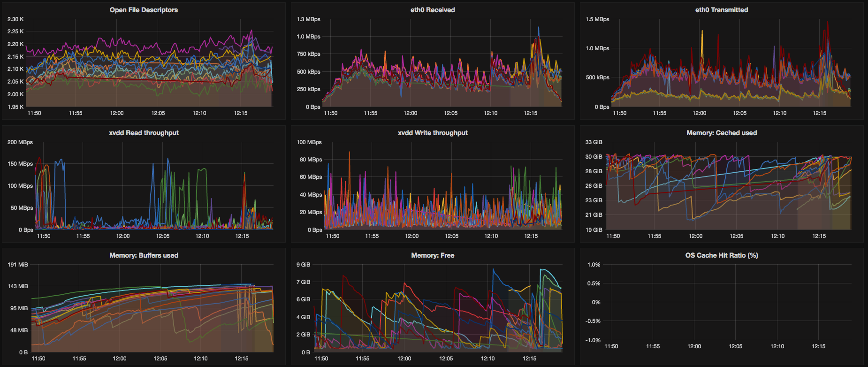The width and height of the screenshot is (868, 367).
Task: Click the 150 MBps axis label
Action: click(x=20, y=164)
